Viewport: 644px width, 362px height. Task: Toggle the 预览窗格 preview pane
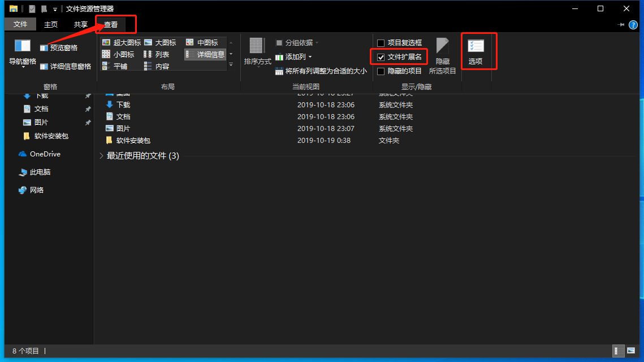(59, 48)
